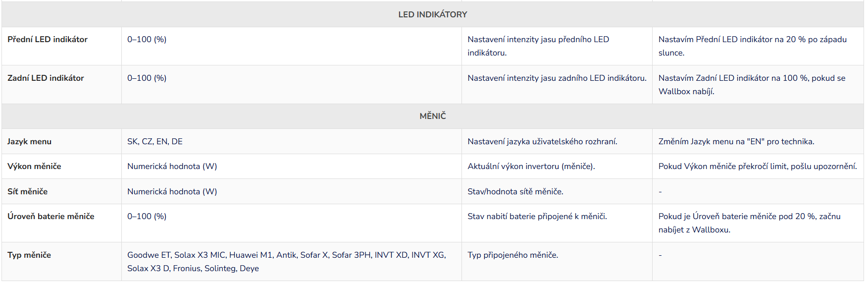Image resolution: width=868 pixels, height=286 pixels.
Task: Select the Zadní LED indikátor row label
Action: (46, 78)
